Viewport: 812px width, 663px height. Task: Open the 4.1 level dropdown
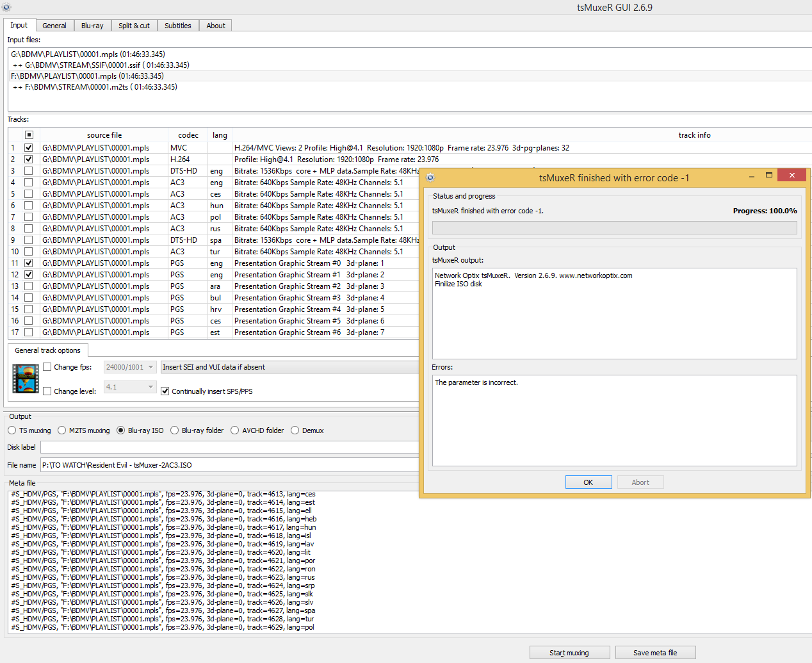click(x=130, y=387)
